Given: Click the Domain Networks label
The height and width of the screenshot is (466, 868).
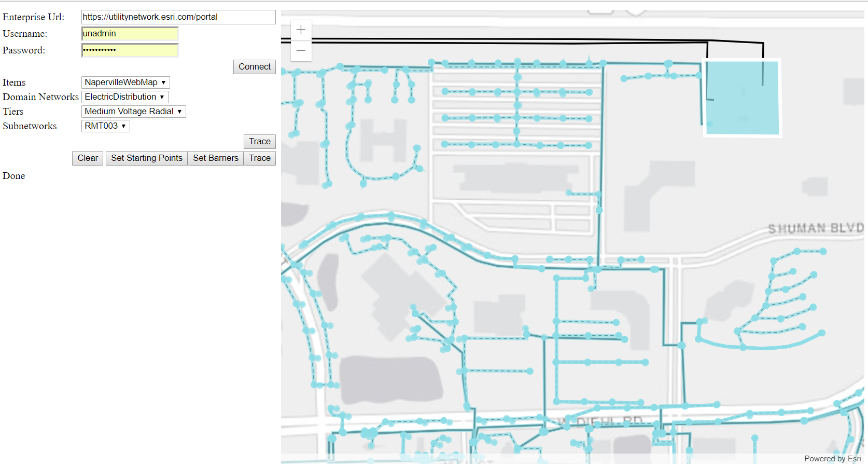Looking at the screenshot, I should click(40, 97).
